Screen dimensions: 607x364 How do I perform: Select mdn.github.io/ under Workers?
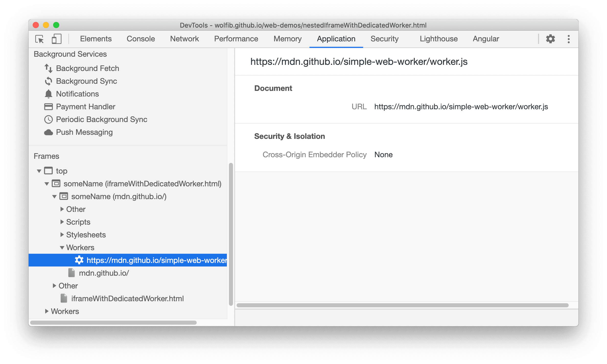tap(104, 273)
